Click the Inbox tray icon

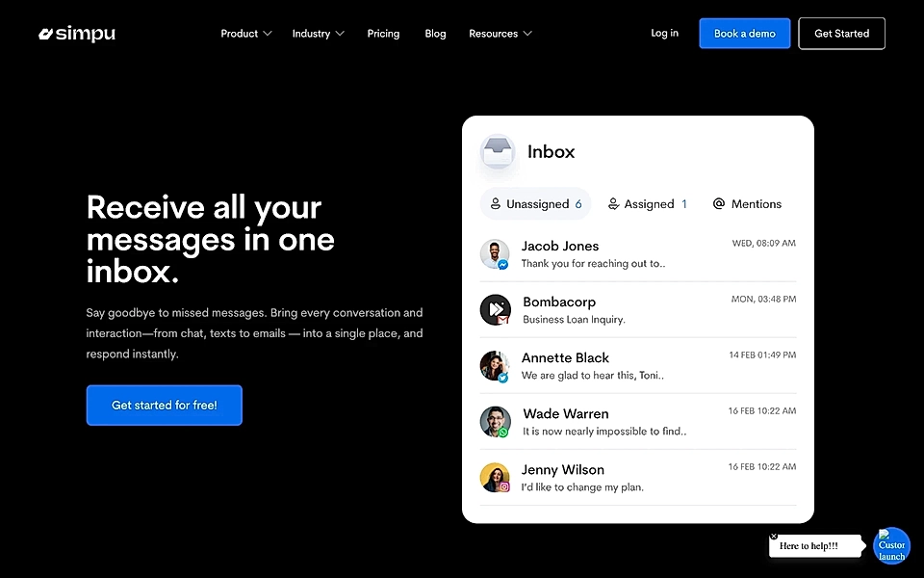[x=498, y=151]
